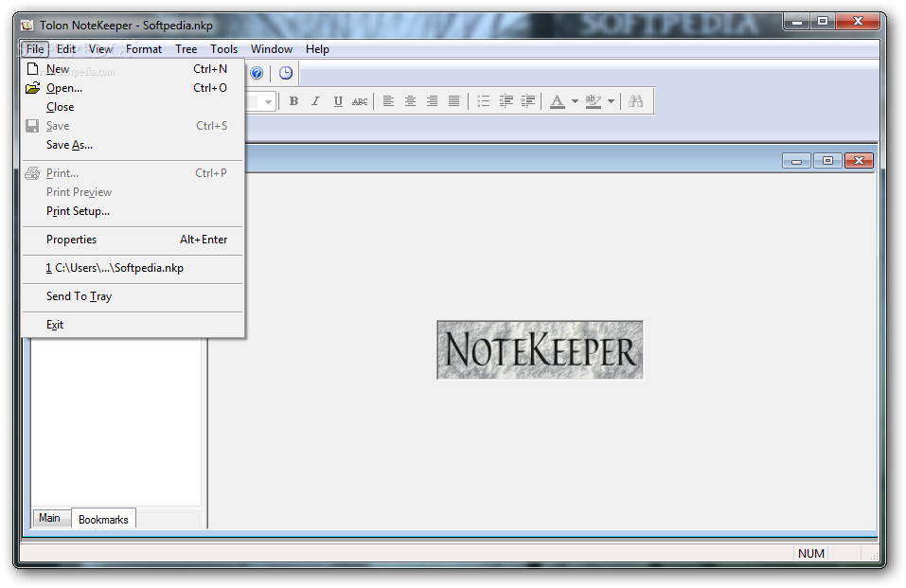This screenshot has width=906, height=588.
Task: Choose Save As... from the File menu
Action: [x=133, y=145]
